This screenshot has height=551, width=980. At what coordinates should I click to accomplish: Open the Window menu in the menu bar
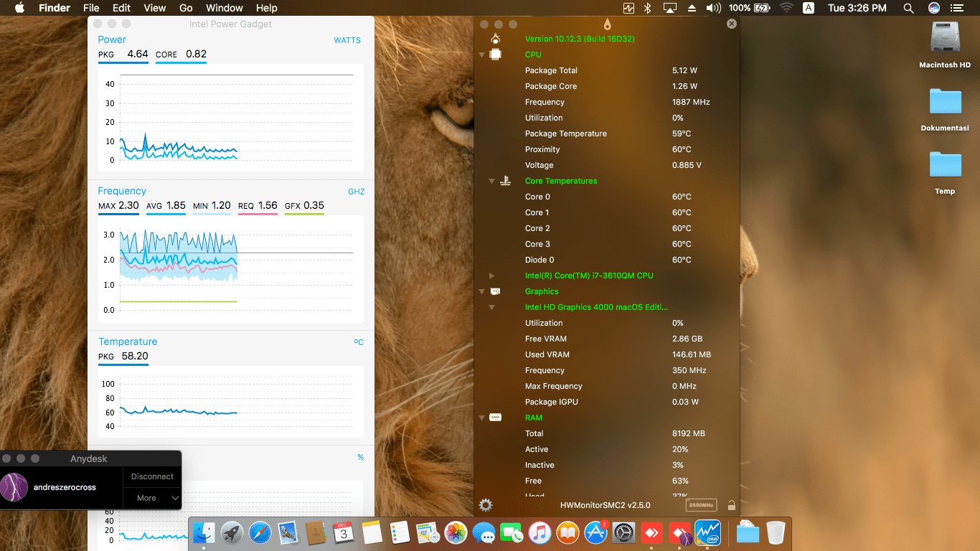pyautogui.click(x=224, y=8)
